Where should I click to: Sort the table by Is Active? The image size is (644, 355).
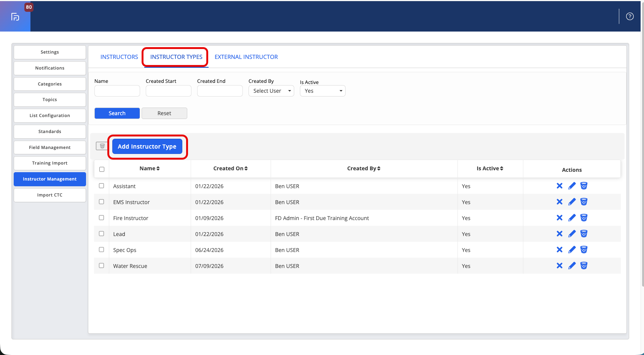[x=490, y=168]
